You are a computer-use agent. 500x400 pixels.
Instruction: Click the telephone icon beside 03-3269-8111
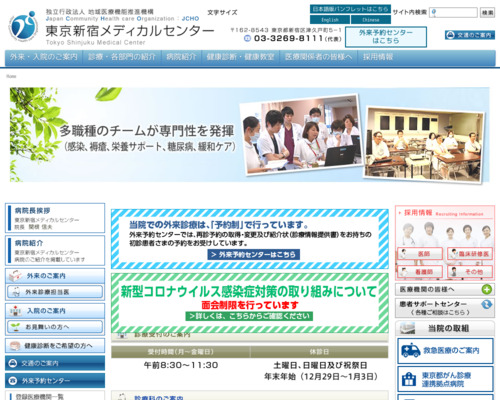tap(247, 38)
